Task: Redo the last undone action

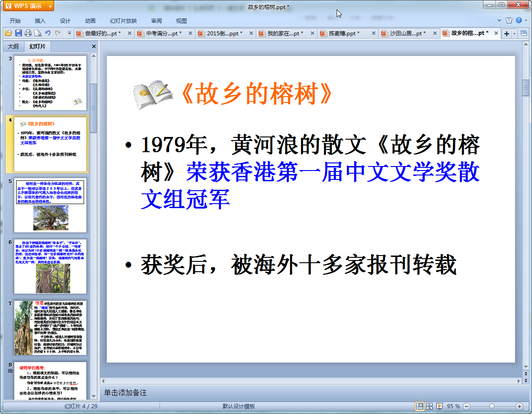Action: [x=58, y=33]
